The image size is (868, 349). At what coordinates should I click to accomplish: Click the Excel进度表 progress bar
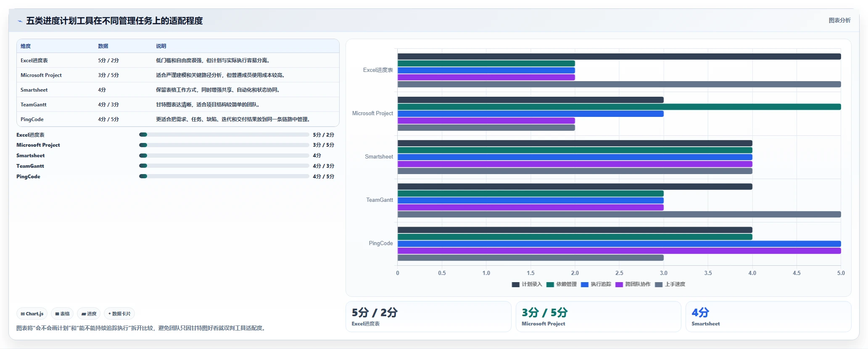point(224,135)
